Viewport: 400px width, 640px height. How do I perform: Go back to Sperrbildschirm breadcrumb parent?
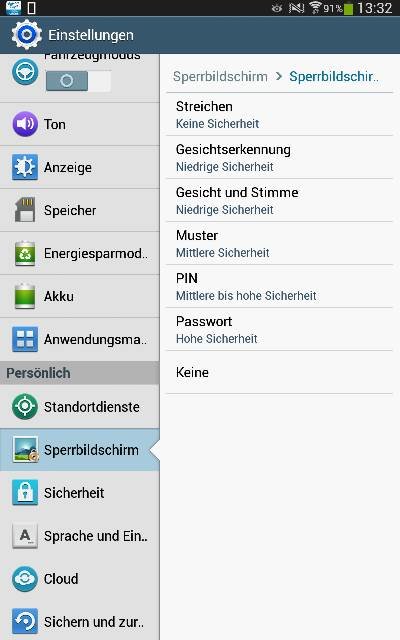click(x=220, y=76)
